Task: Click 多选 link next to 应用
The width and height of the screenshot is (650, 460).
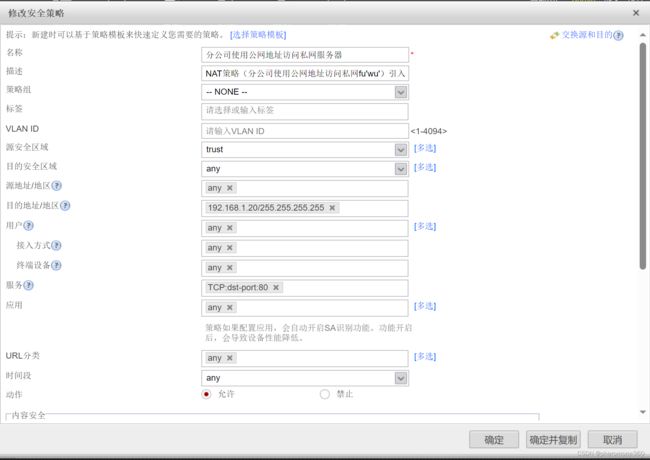Action: [425, 306]
